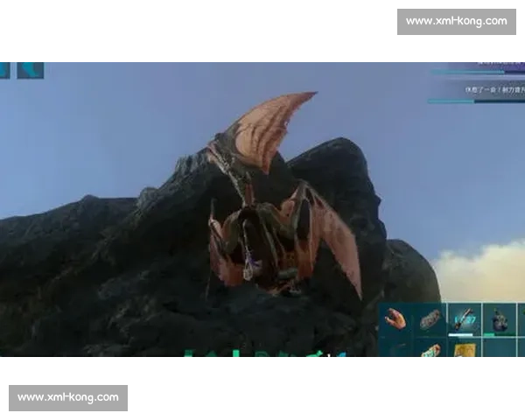The width and height of the screenshot is (525, 420).
Task: Click the rest notification message
Action: tap(495, 90)
